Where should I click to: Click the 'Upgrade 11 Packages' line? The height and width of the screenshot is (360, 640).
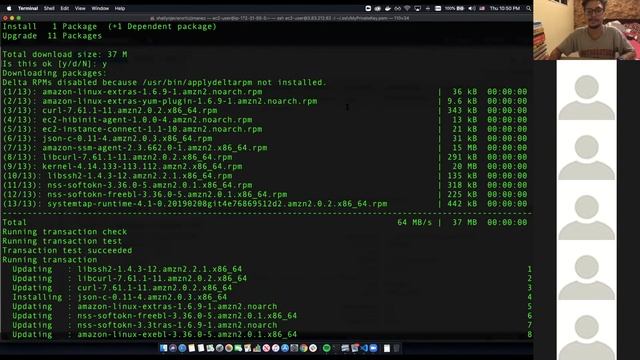point(52,36)
